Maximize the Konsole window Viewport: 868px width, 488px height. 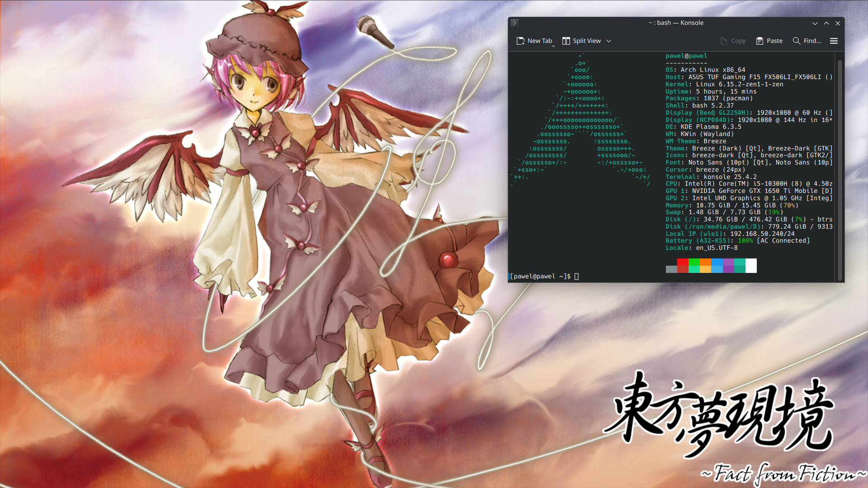pos(826,23)
